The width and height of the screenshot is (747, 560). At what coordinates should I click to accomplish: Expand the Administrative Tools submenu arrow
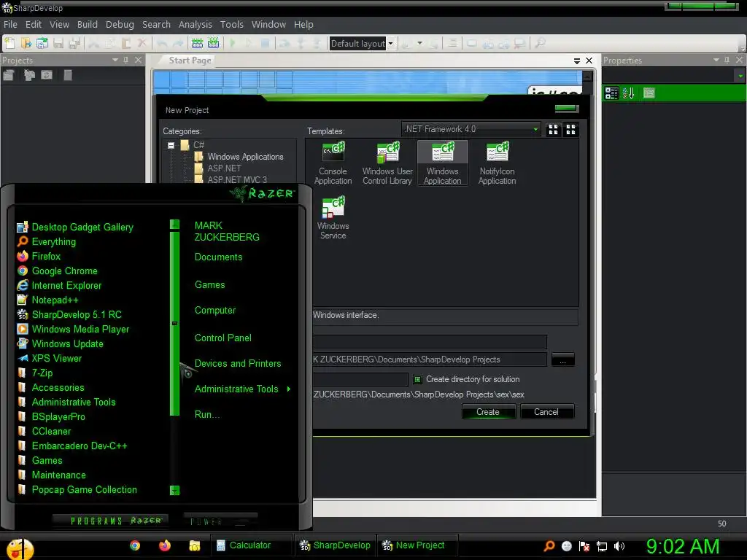[x=289, y=389]
